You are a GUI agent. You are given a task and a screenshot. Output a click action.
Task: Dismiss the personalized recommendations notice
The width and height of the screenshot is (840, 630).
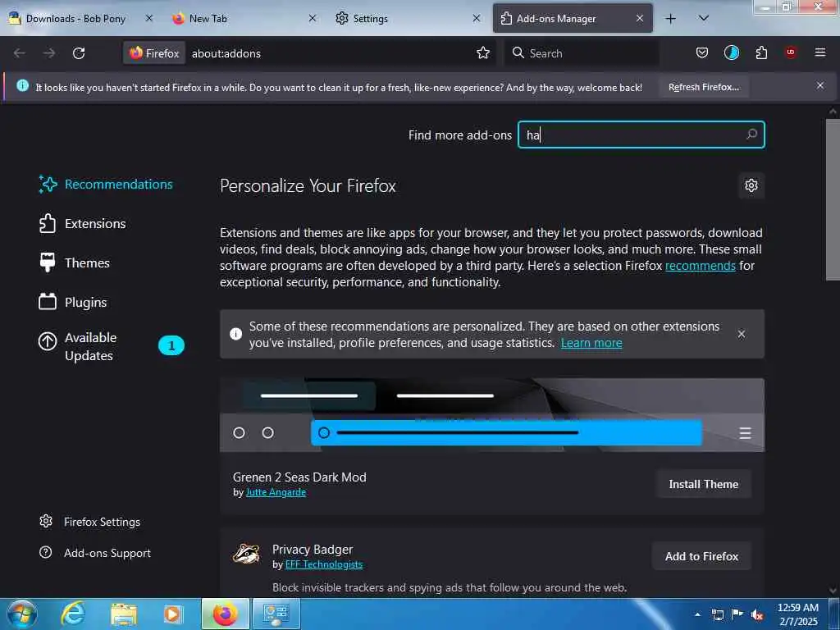point(742,335)
